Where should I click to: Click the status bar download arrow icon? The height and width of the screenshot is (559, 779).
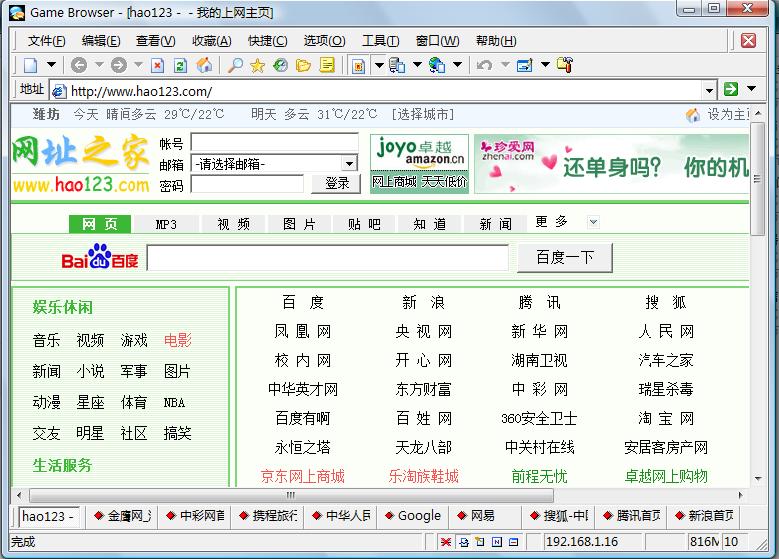464,542
